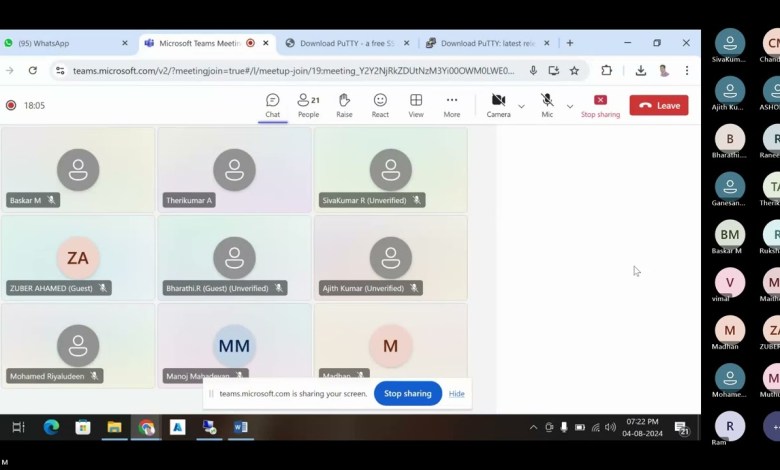
Task: Open the network icon in system tray
Action: coord(595,427)
